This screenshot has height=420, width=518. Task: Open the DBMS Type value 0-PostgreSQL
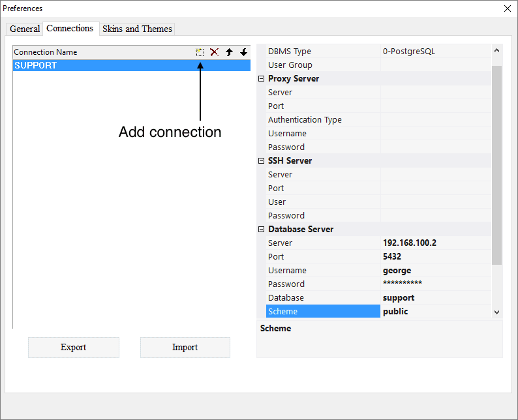[x=434, y=52]
